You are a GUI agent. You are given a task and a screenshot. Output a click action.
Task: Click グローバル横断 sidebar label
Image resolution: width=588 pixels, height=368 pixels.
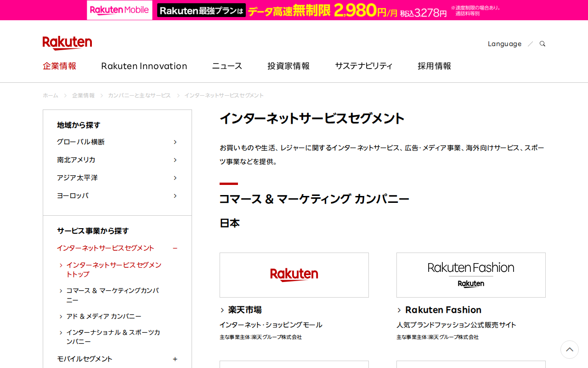81,142
